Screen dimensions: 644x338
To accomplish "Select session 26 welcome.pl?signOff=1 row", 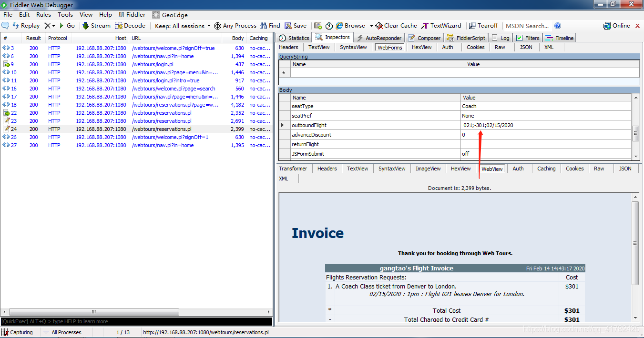I will click(x=136, y=137).
